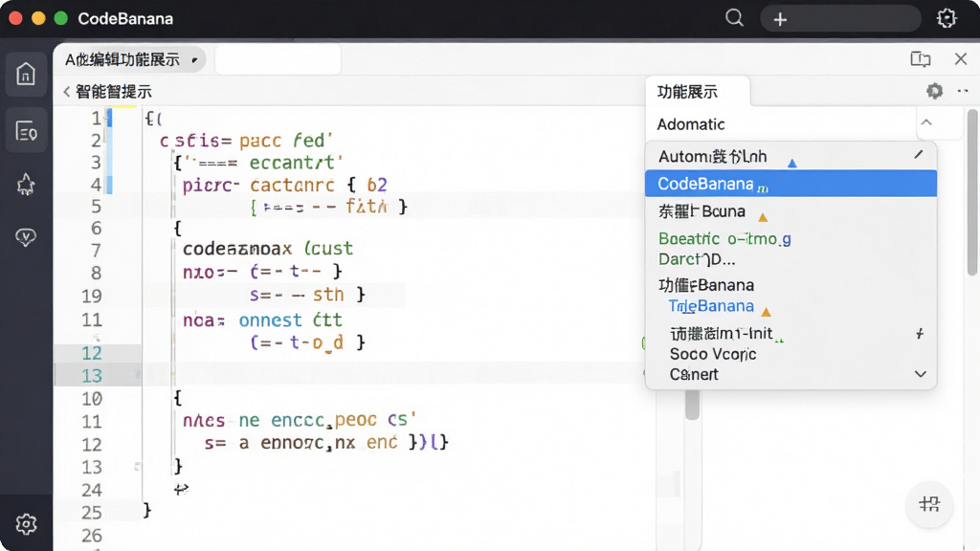Open the panel more options dots
Image resolution: width=980 pixels, height=551 pixels.
963,91
